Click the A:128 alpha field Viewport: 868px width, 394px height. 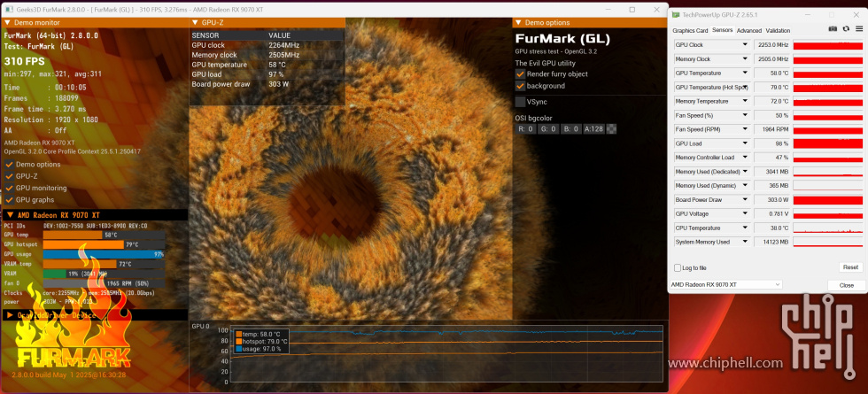point(594,129)
